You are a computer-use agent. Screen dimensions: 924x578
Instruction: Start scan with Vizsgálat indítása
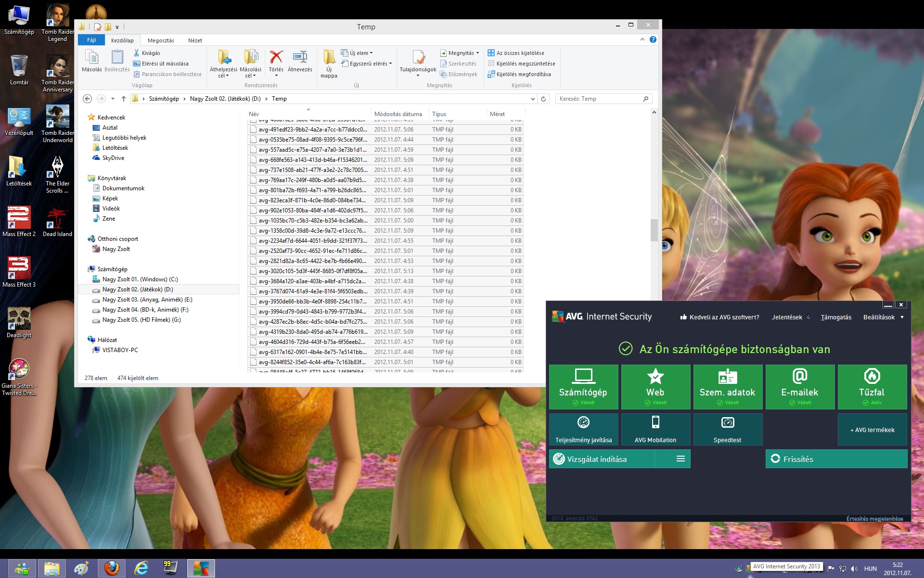602,459
